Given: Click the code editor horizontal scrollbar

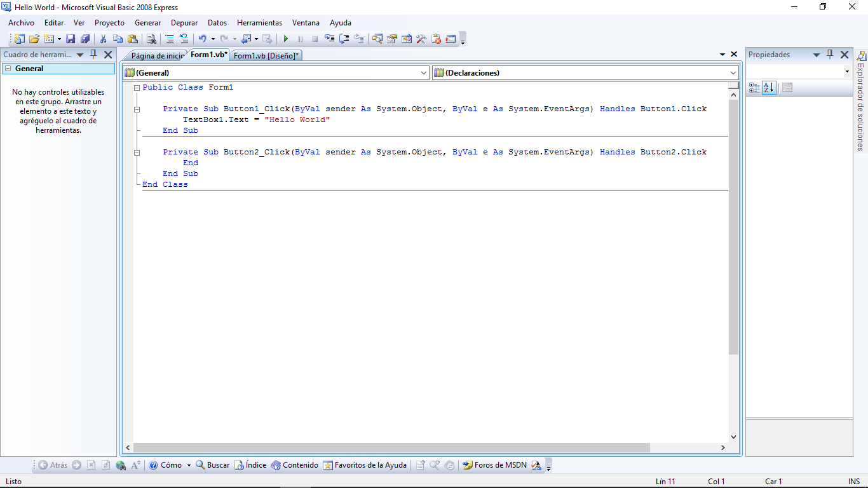Looking at the screenshot, I should point(392,447).
